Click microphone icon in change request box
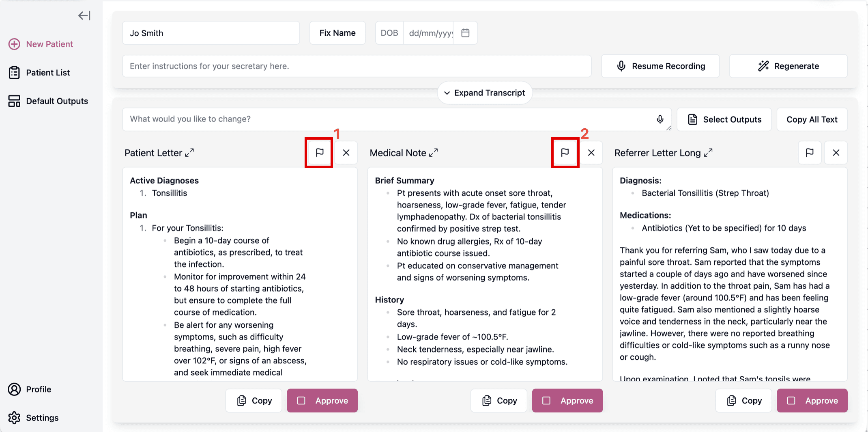Image resolution: width=868 pixels, height=432 pixels. 660,119
